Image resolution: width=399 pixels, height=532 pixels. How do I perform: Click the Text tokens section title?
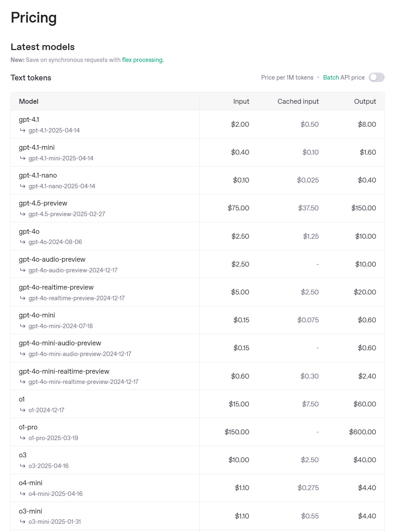[x=31, y=78]
